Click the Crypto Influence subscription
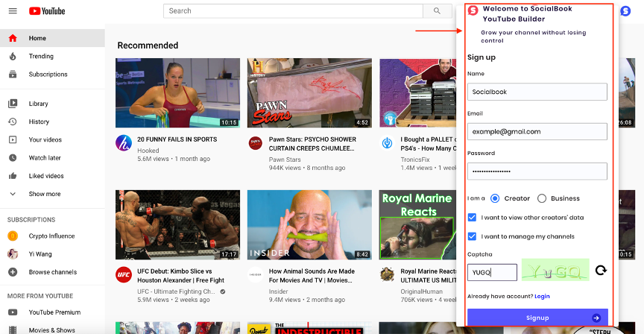 coord(52,236)
